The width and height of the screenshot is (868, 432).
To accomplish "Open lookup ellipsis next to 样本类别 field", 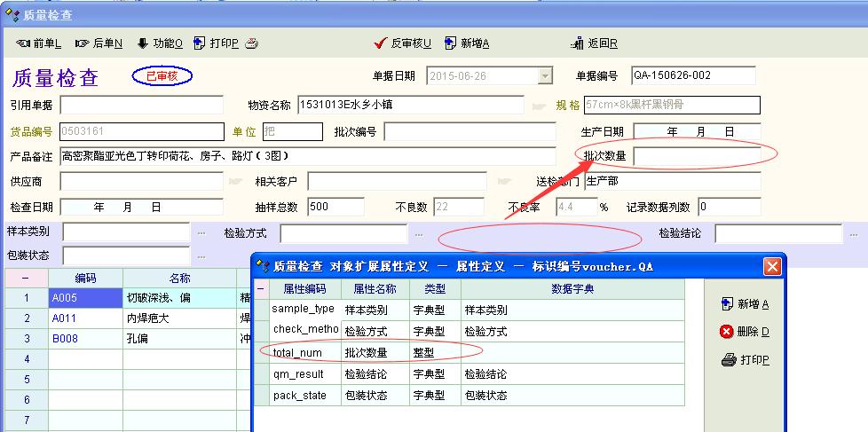I will tap(201, 233).
